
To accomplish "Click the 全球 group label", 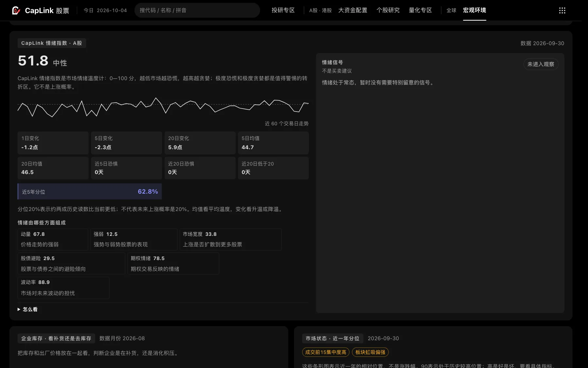I will (451, 10).
